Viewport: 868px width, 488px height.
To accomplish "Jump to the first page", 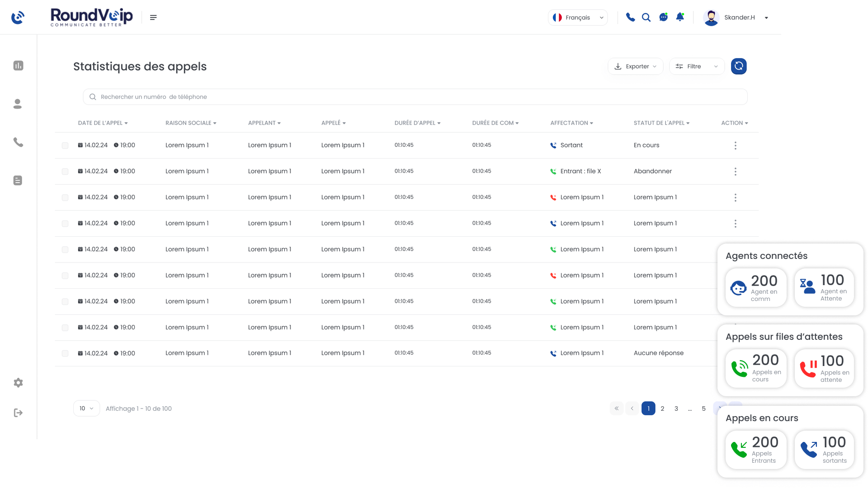I will pos(617,408).
